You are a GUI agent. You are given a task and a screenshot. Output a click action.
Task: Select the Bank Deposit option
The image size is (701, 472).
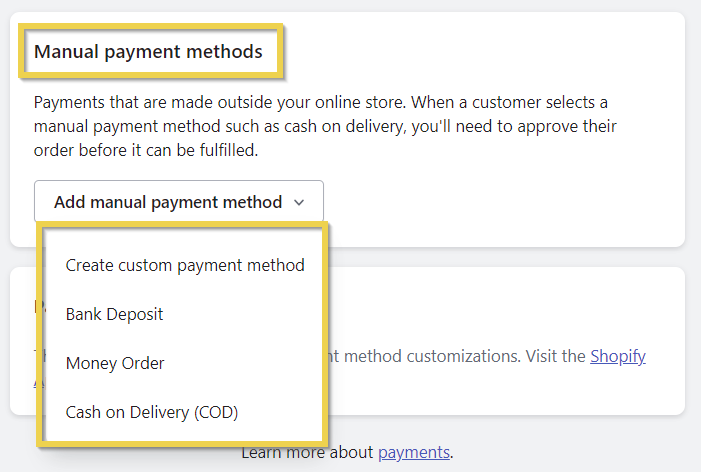tap(114, 314)
